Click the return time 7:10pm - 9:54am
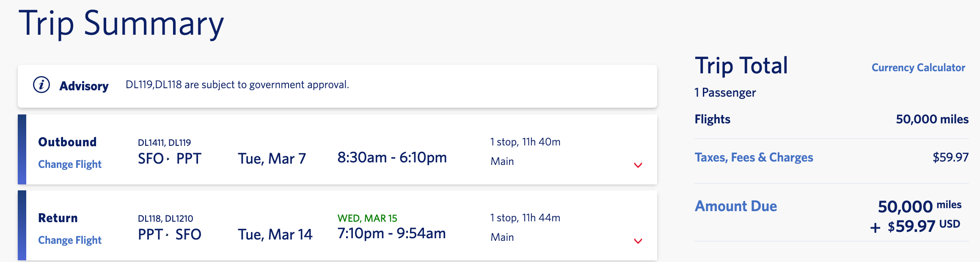This screenshot has height=262, width=980. tap(391, 234)
